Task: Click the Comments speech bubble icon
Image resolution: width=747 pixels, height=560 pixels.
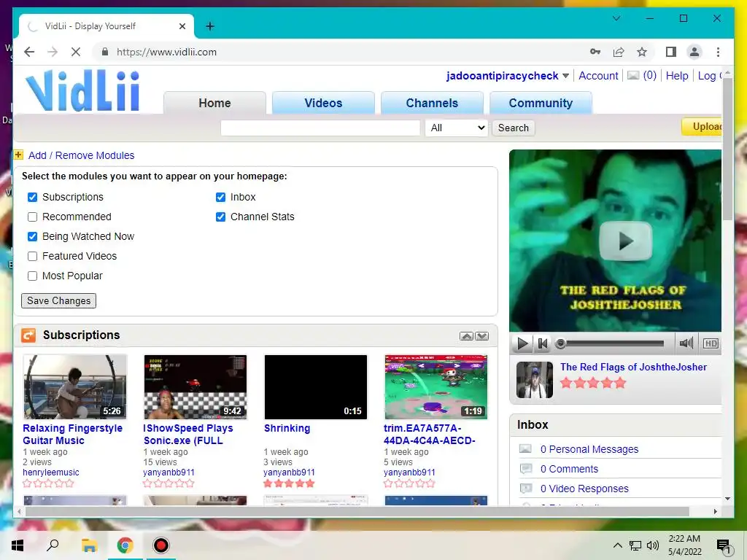Action: pos(525,469)
